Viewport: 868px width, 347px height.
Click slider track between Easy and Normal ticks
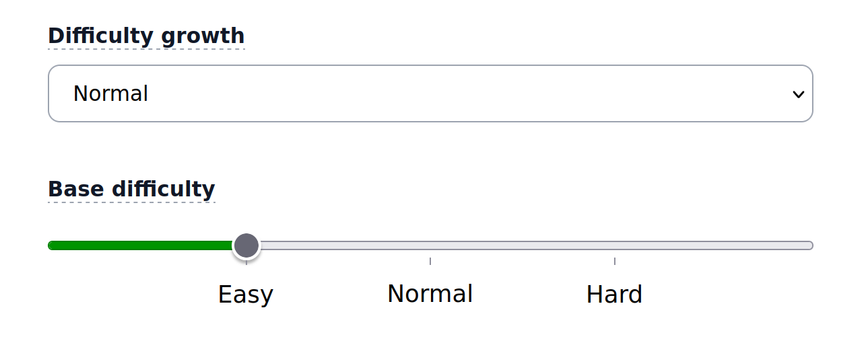pos(338,245)
